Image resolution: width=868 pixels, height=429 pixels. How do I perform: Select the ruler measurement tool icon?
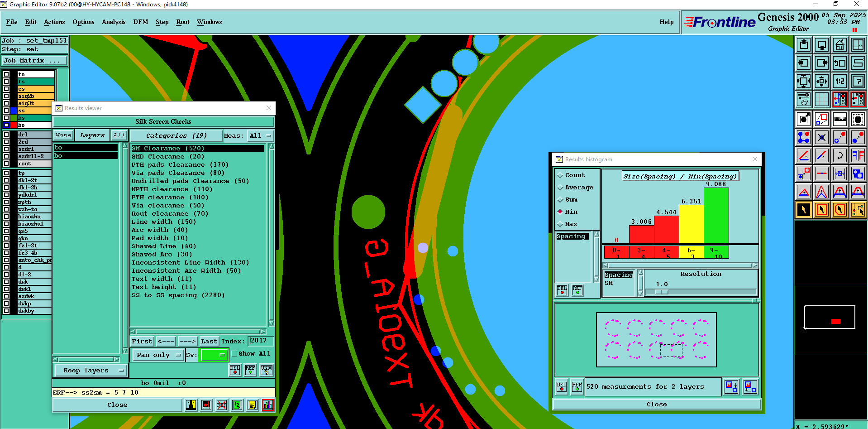coord(840,119)
